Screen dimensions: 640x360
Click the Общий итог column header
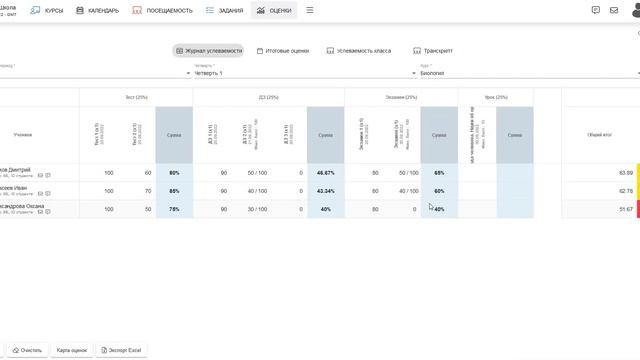point(599,135)
